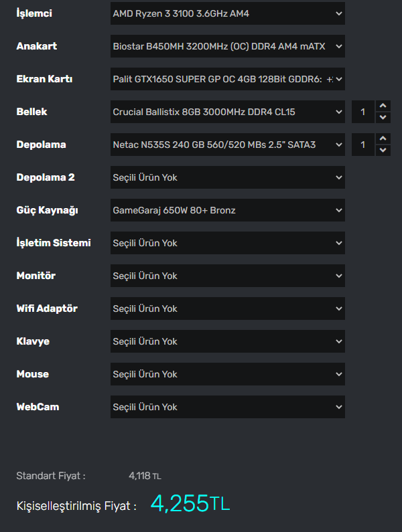The image size is (402, 532).
Task: Click the Bellek quantity number field
Action: click(x=363, y=112)
